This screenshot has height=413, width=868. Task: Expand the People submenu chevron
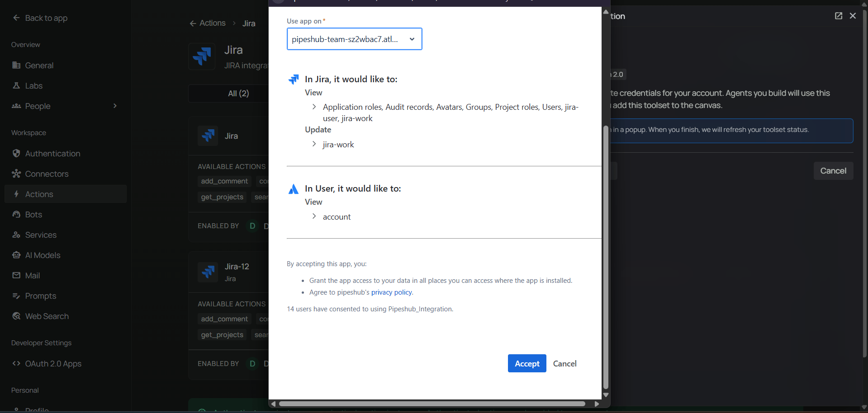115,106
